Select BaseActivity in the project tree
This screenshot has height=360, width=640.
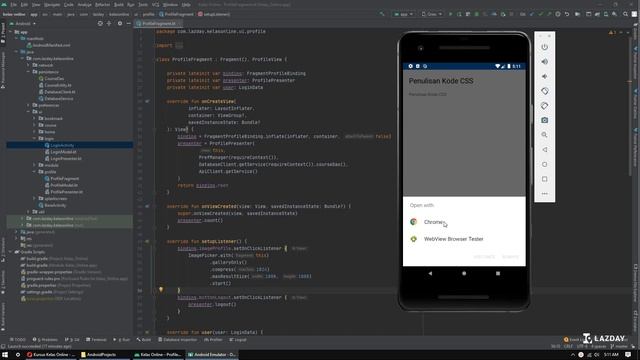point(52,205)
